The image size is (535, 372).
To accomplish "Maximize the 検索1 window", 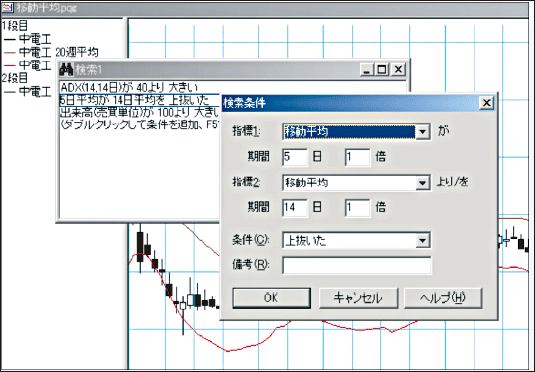I will [382, 70].
